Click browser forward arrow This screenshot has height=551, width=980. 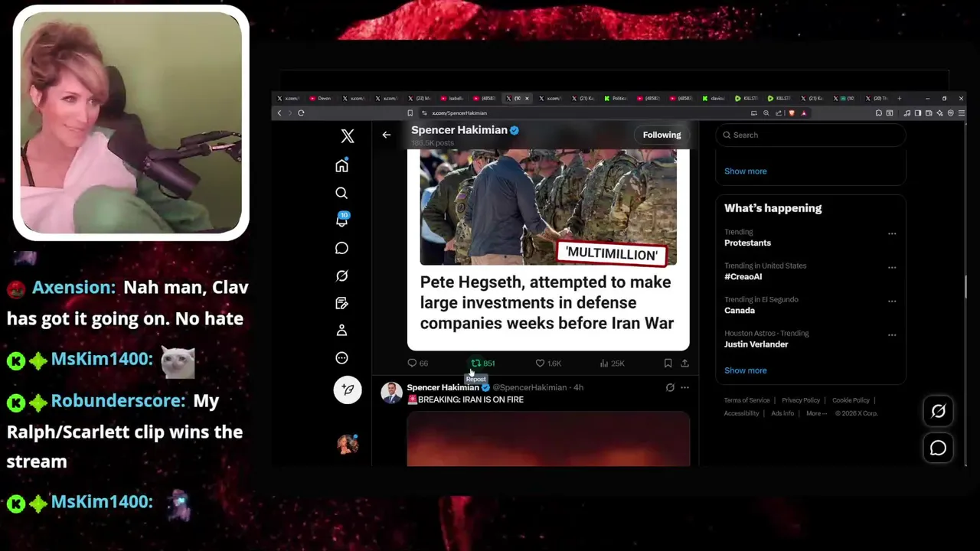coord(290,113)
